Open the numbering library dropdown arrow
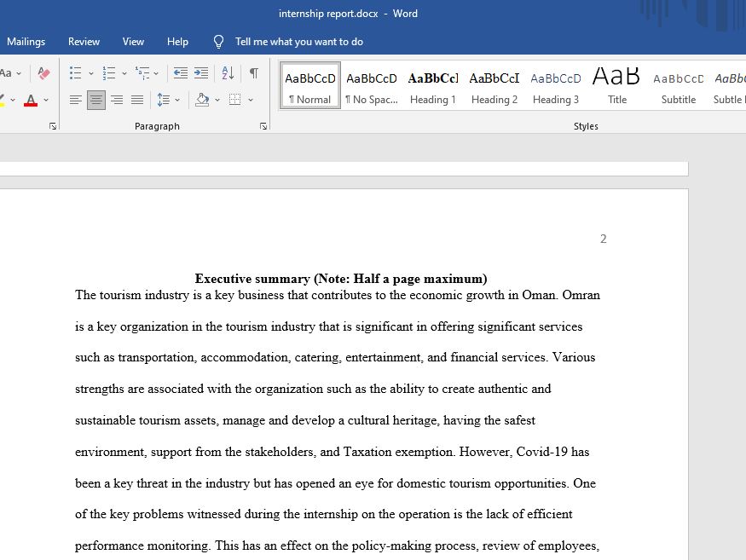746x560 pixels. pos(124,74)
